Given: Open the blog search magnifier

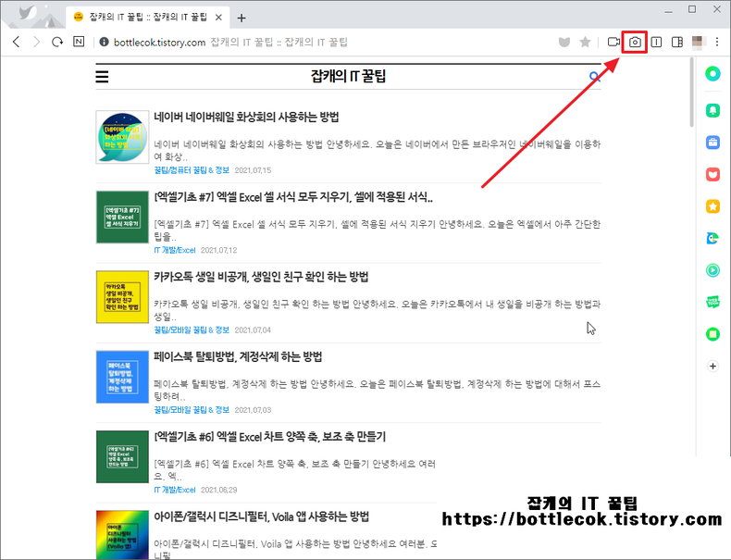Looking at the screenshot, I should coord(594,77).
